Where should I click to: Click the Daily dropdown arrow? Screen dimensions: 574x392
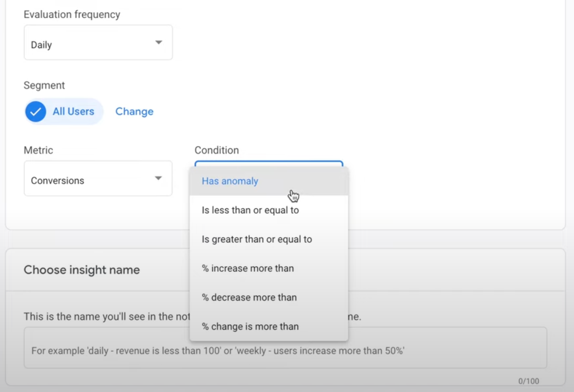(159, 43)
